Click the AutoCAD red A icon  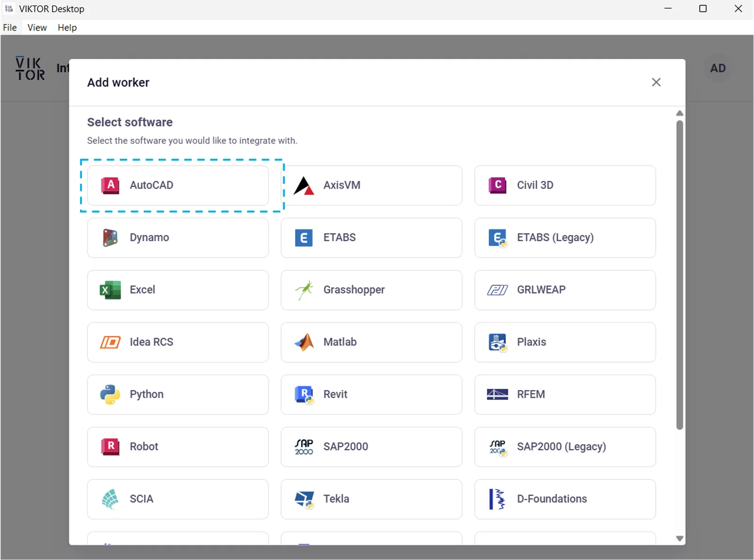click(110, 185)
